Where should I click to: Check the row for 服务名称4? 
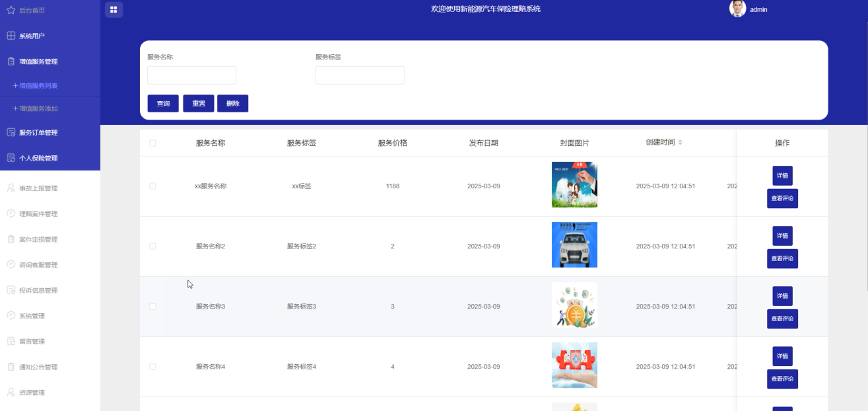152,367
